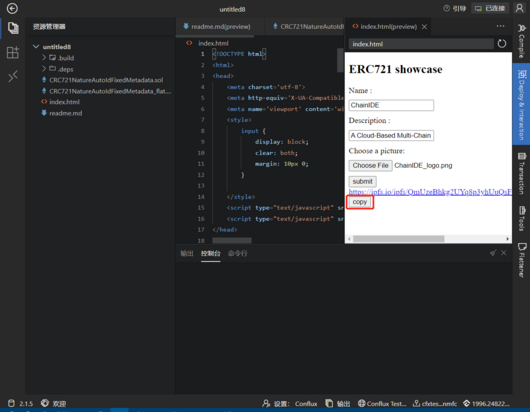Select the 控制台 console tab
530x412 pixels.
(x=211, y=253)
